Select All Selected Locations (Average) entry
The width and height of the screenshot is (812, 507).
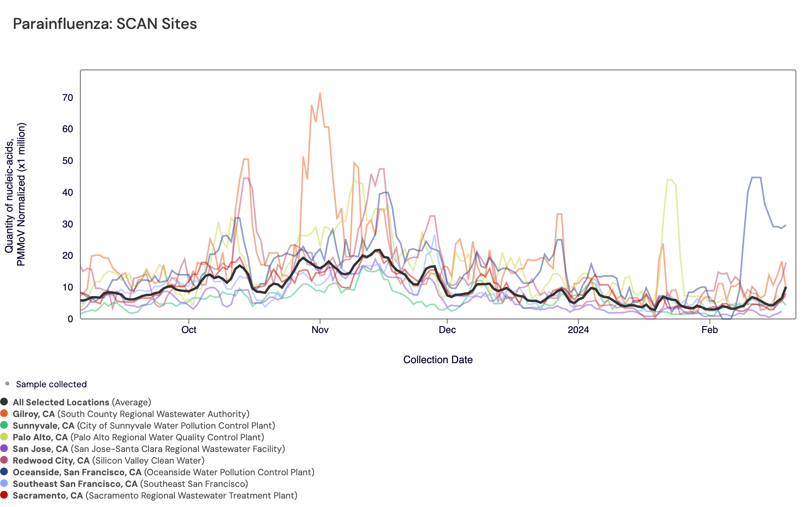(82, 402)
